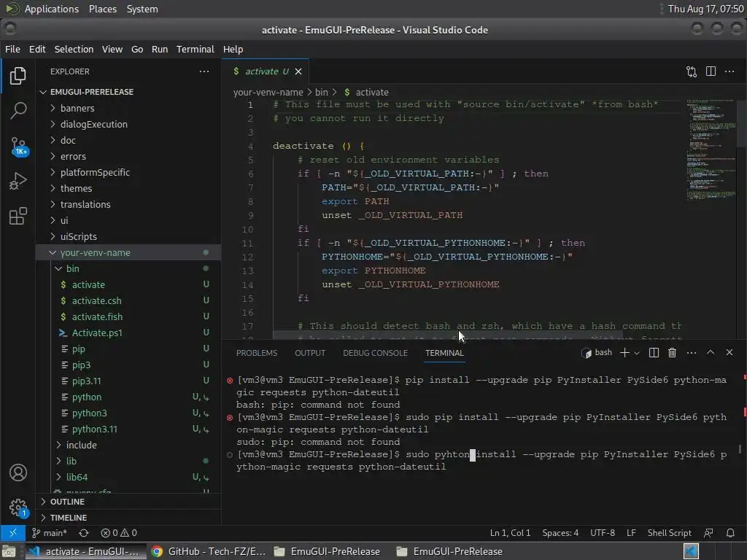Create a new terminal with plus icon

pos(624,352)
